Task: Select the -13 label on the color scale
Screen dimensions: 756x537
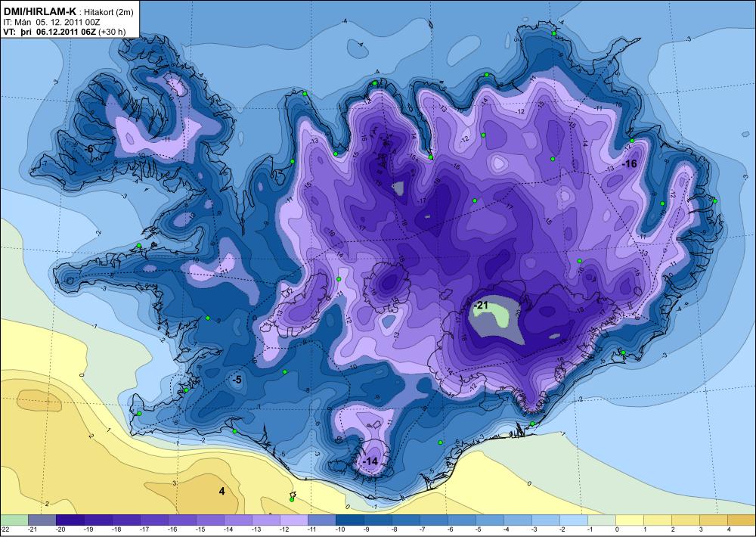Action: (256, 529)
